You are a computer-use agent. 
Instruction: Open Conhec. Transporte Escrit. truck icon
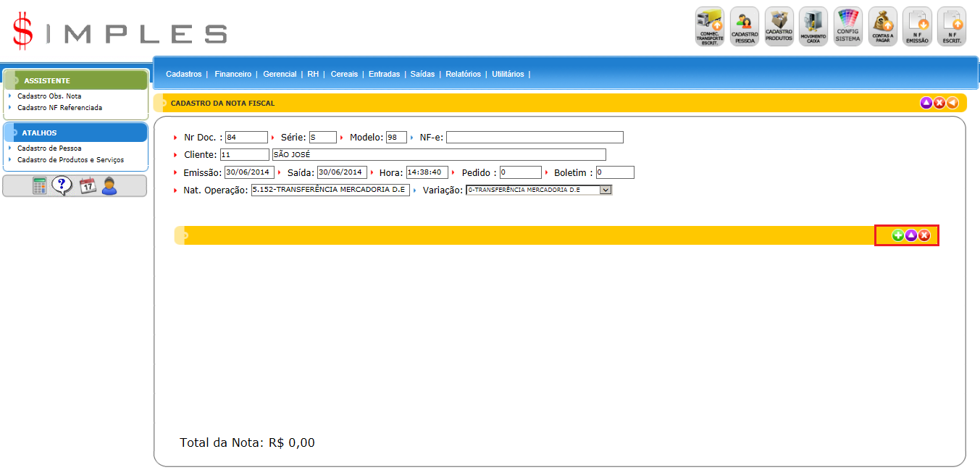[x=709, y=27]
